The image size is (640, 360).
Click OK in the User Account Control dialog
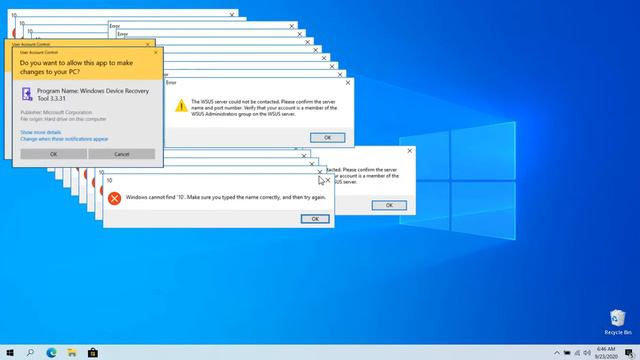(53, 154)
